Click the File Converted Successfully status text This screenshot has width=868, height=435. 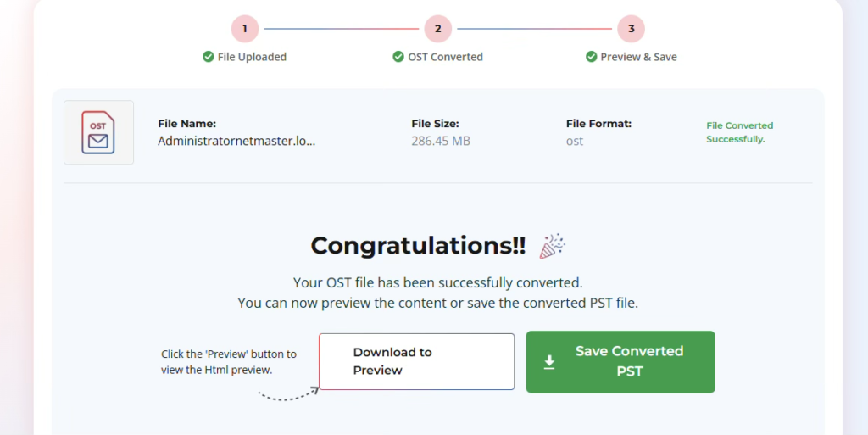point(739,132)
